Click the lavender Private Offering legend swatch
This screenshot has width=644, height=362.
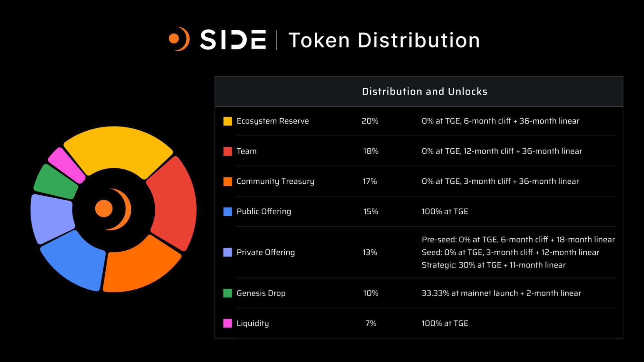[x=228, y=252]
